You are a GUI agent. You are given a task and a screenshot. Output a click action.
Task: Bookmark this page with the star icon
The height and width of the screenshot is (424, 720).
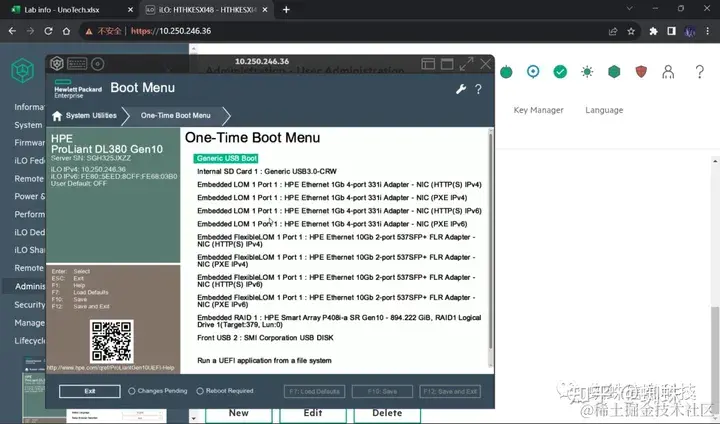click(x=631, y=31)
